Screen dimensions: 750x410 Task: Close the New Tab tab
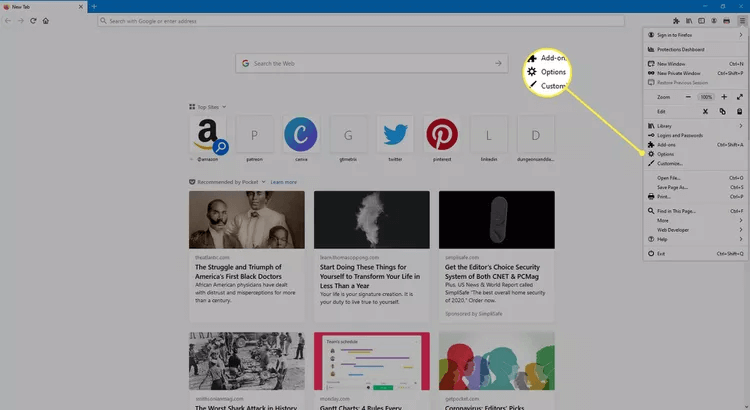[80, 7]
